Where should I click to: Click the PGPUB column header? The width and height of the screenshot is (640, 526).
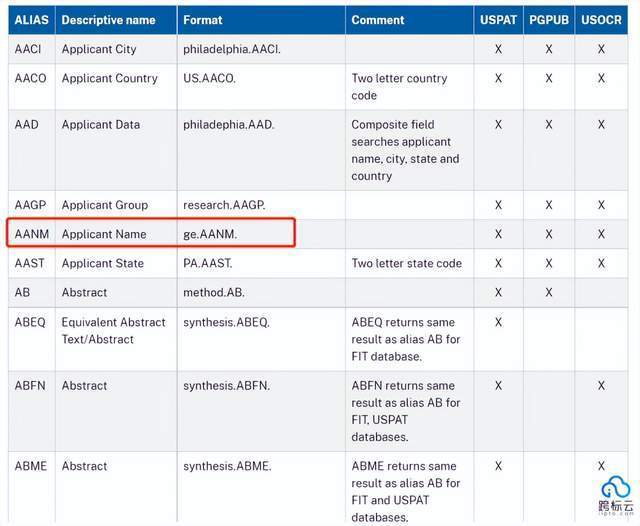pos(549,20)
